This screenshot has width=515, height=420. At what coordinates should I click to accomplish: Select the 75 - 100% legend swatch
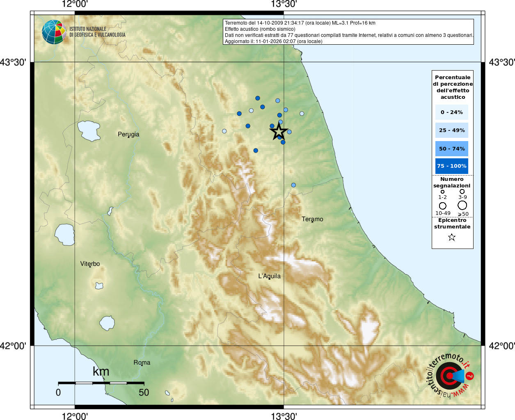click(x=451, y=166)
